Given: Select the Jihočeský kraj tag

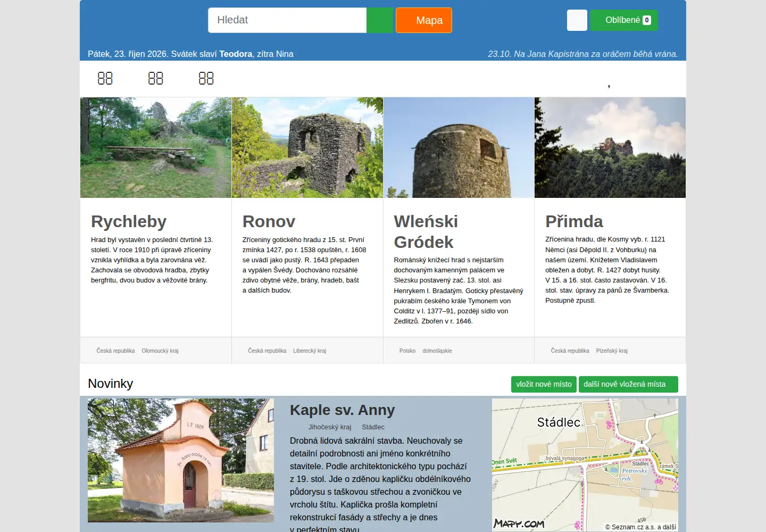Looking at the screenshot, I should 330,427.
